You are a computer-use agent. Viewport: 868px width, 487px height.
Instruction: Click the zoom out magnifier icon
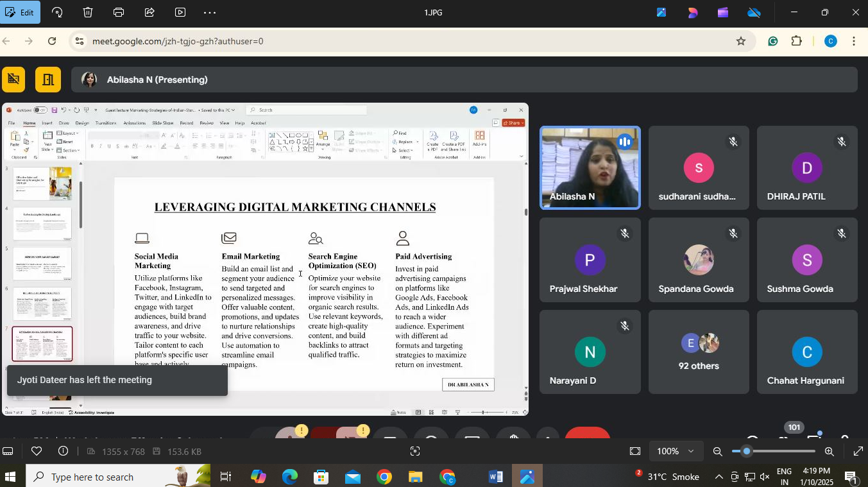pyautogui.click(x=718, y=451)
